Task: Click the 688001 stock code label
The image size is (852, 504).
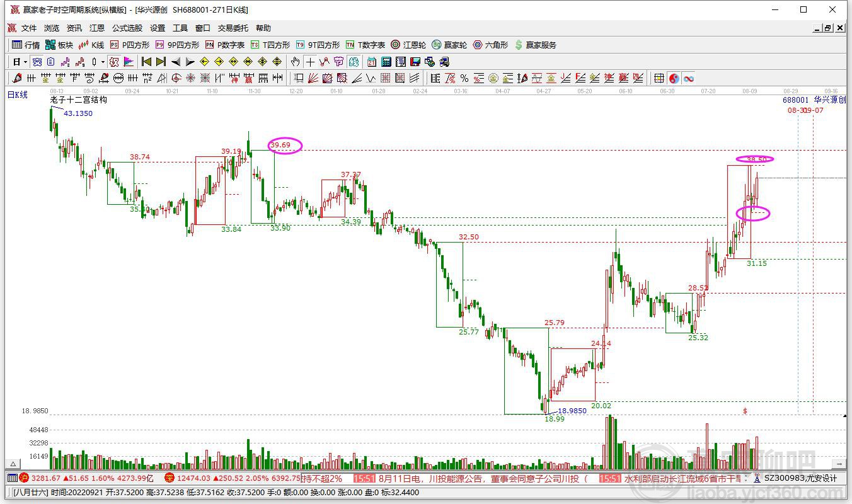Action: click(796, 100)
